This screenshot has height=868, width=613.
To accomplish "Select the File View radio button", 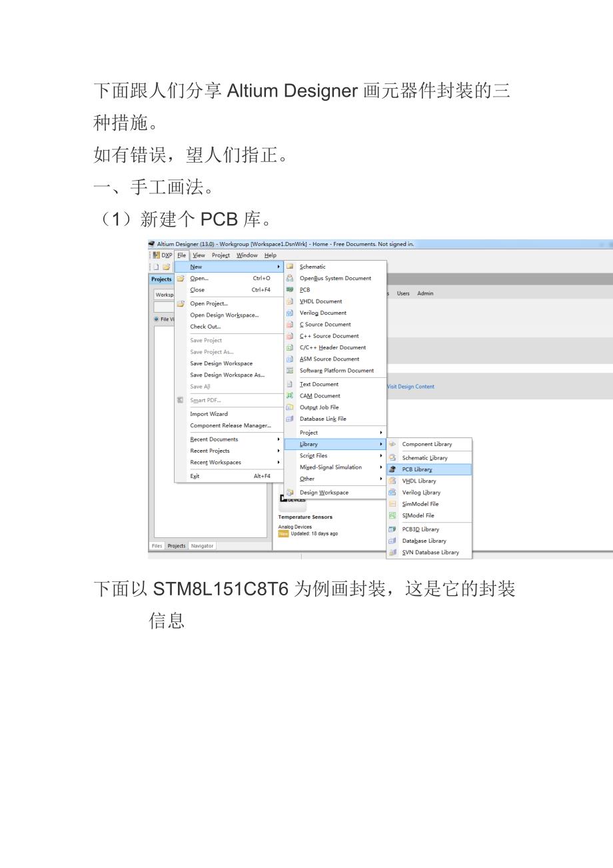I will click(157, 319).
